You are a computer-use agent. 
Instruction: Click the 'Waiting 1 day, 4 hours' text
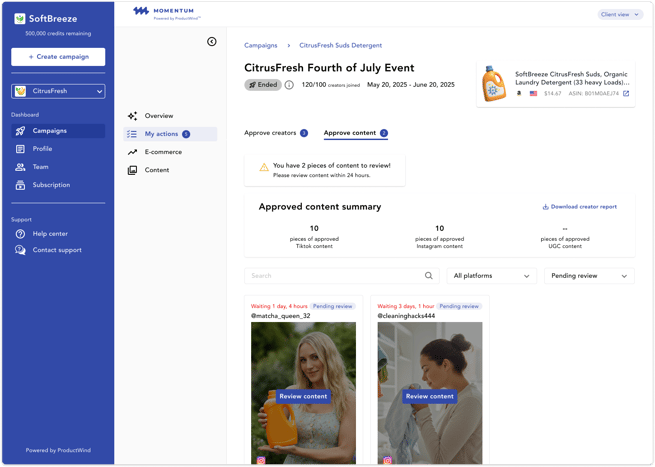point(279,306)
